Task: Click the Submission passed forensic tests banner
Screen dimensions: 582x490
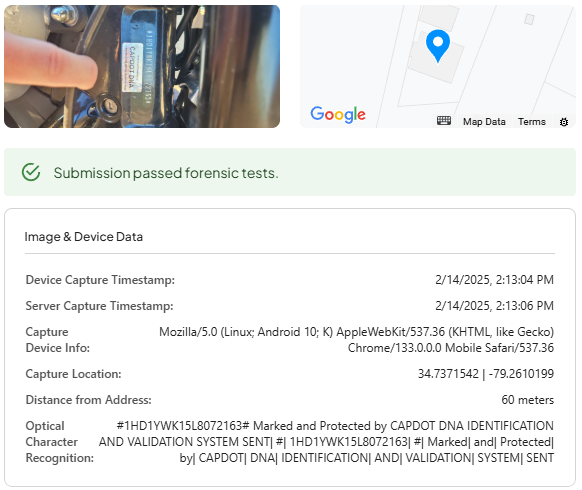Action: [x=290, y=172]
